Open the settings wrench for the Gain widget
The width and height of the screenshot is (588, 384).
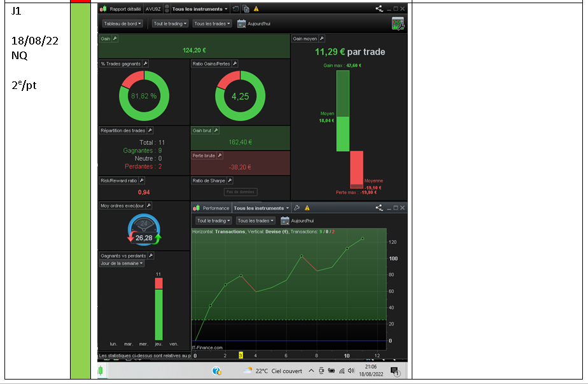[115, 39]
